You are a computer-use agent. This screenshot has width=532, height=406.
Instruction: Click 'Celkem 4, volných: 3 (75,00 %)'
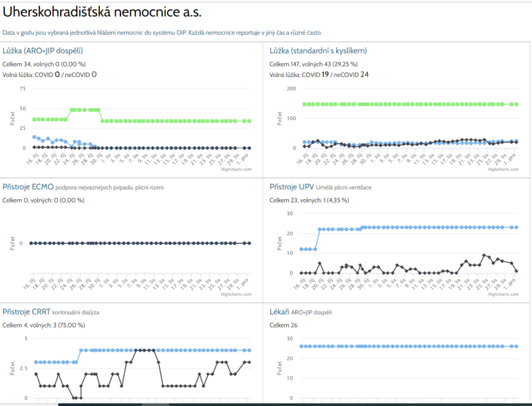tap(44, 326)
